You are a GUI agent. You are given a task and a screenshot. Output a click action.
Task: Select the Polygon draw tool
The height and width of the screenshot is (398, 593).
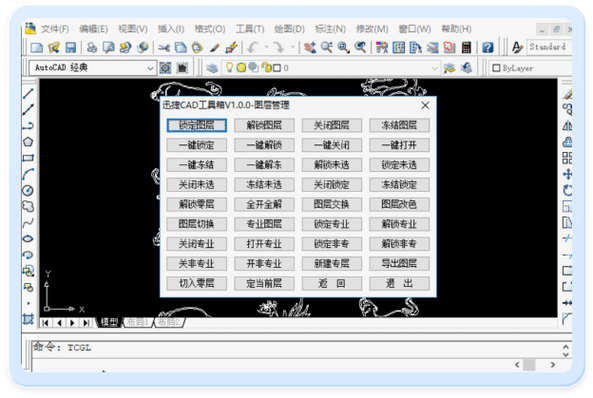pyautogui.click(x=28, y=142)
